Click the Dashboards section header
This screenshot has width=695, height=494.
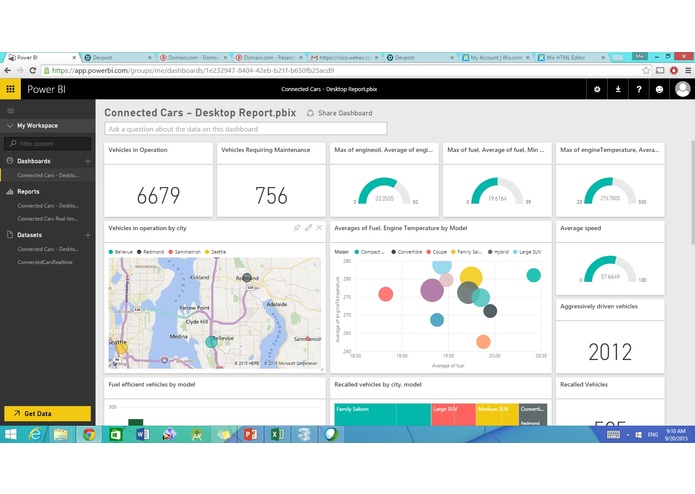[x=34, y=161]
